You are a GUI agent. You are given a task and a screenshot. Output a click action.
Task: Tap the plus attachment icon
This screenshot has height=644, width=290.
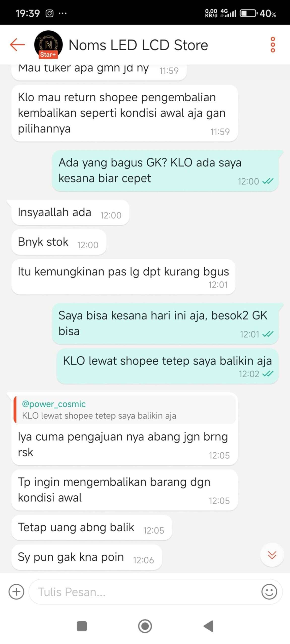16,591
